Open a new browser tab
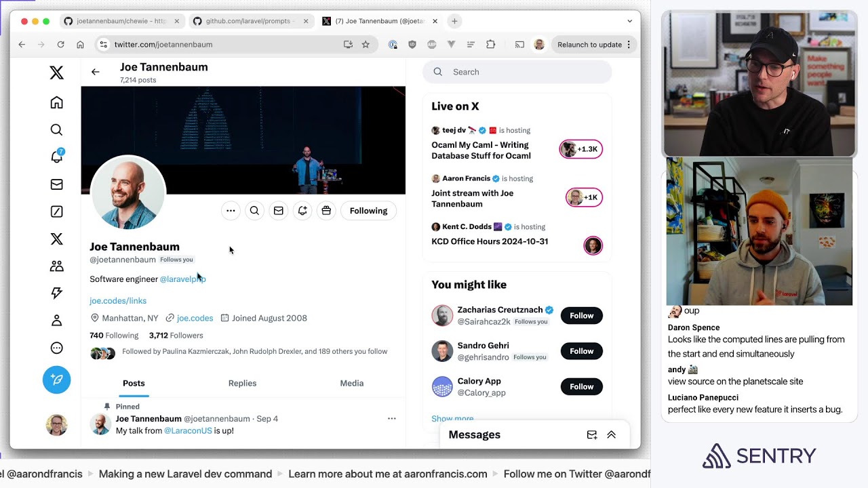Image resolution: width=868 pixels, height=488 pixels. click(454, 21)
